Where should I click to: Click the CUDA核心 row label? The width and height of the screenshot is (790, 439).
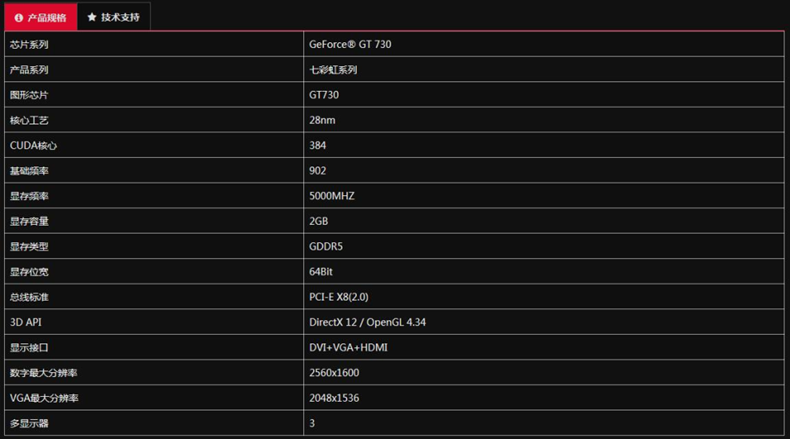(33, 146)
